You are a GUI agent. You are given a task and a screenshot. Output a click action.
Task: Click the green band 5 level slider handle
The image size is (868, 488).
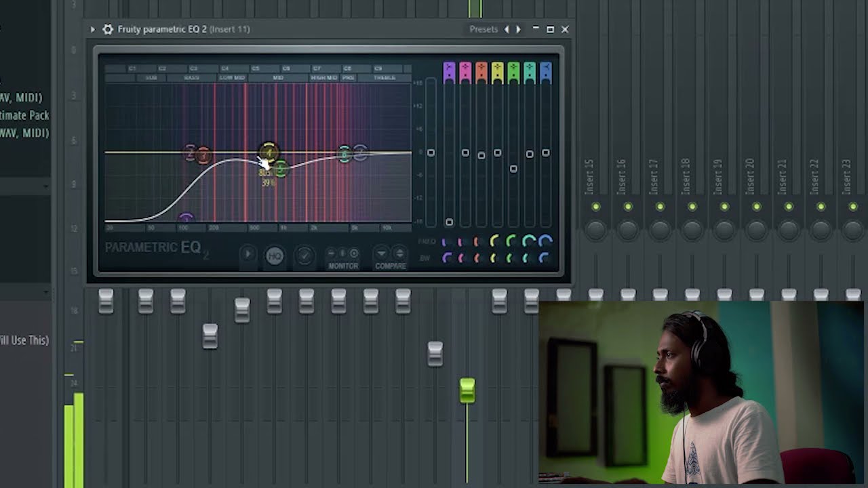point(513,169)
